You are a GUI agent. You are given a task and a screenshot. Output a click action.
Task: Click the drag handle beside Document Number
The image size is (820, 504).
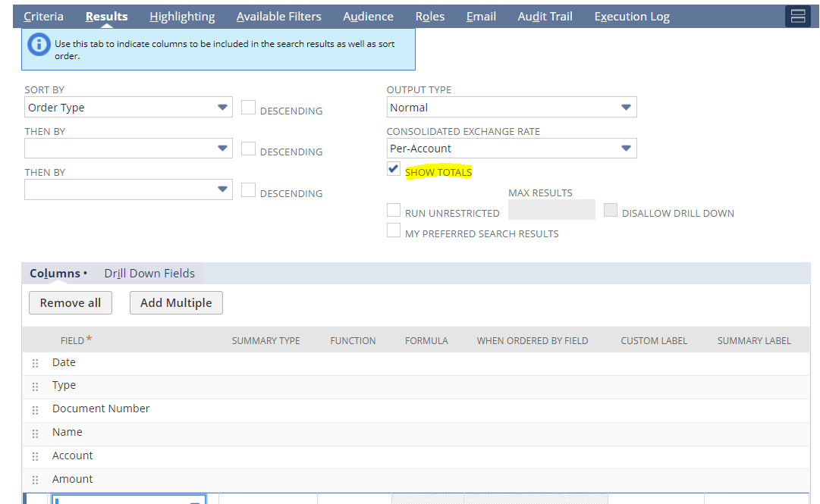(35, 409)
